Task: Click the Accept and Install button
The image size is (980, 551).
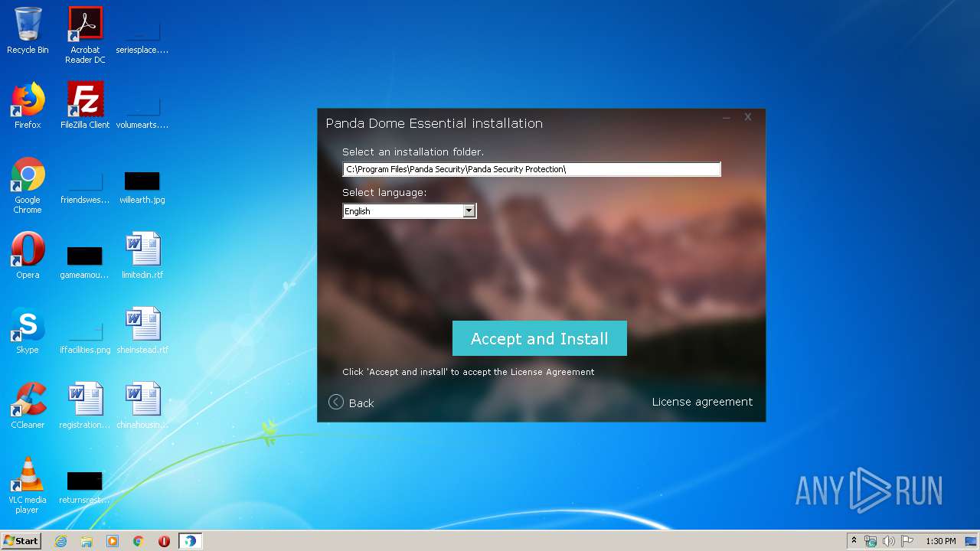Action: (540, 338)
